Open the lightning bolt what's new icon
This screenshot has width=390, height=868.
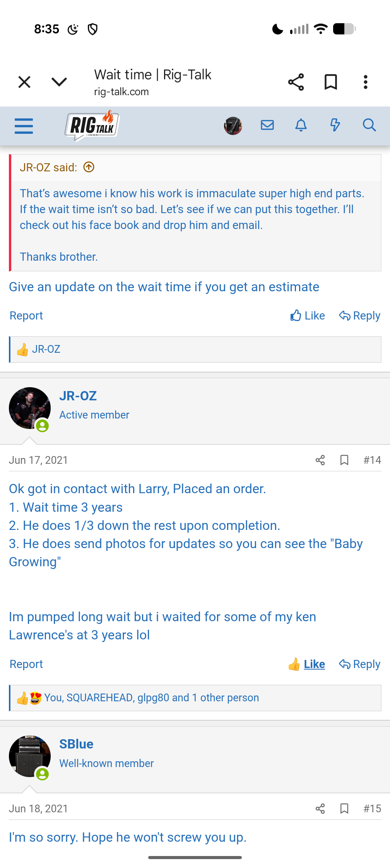click(x=335, y=125)
